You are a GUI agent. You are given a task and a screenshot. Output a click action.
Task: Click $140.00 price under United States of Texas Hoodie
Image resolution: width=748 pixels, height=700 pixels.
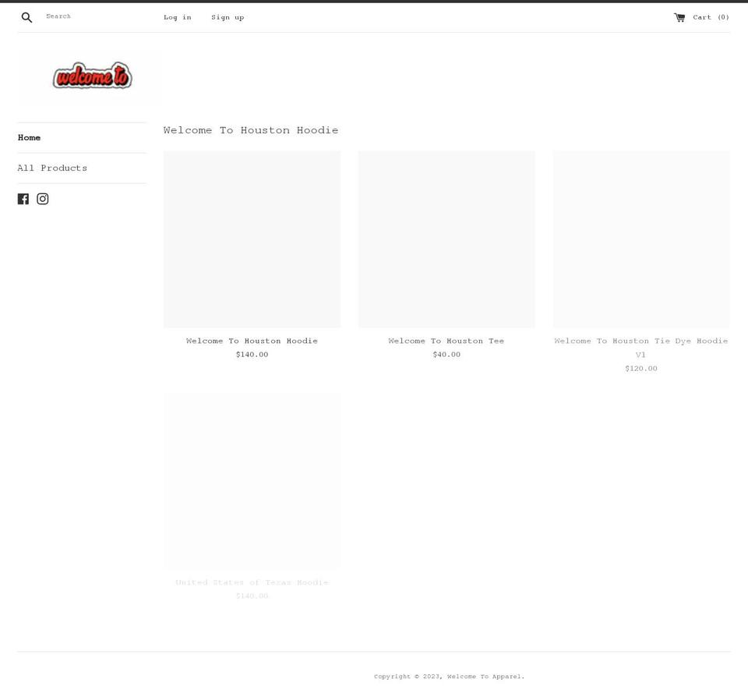point(252,596)
